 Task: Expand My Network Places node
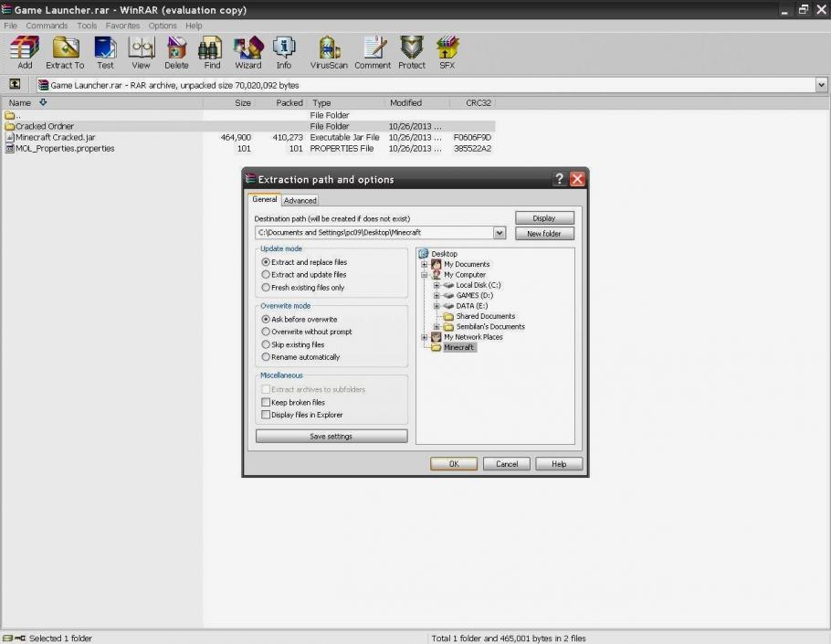tap(425, 336)
